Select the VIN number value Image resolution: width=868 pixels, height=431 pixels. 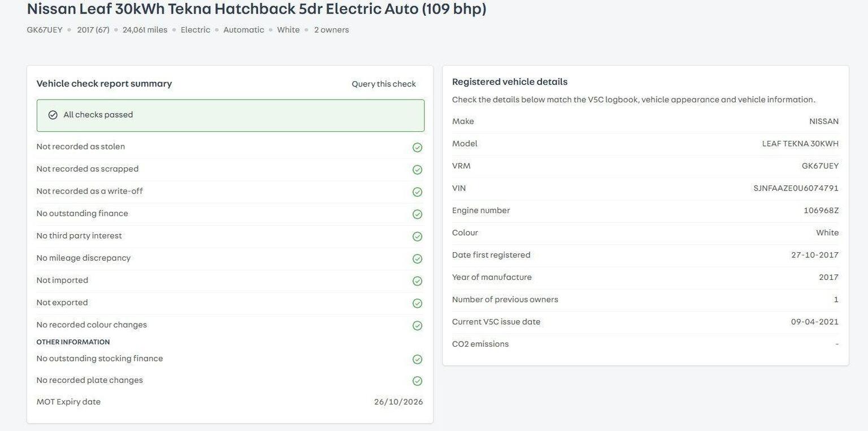[796, 188]
